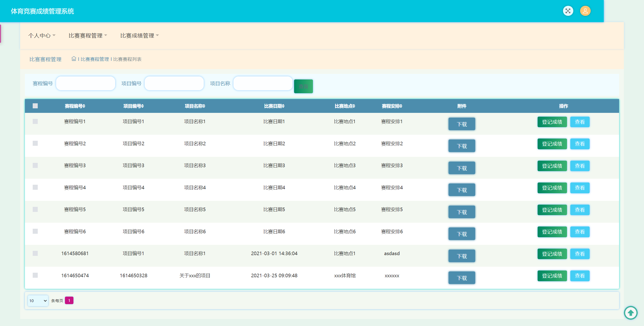Image resolution: width=644 pixels, height=326 pixels.
Task: Sort by 赛程编号 column arrows
Action: (x=84, y=106)
